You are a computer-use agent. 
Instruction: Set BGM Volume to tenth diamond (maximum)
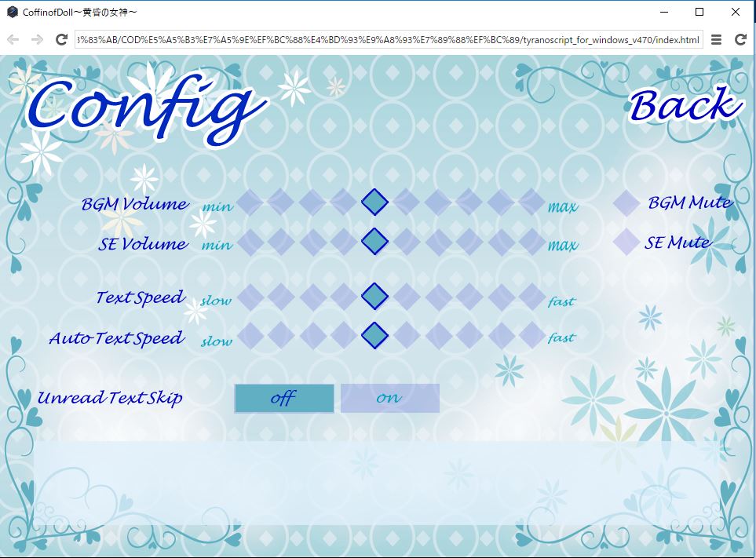click(x=531, y=202)
